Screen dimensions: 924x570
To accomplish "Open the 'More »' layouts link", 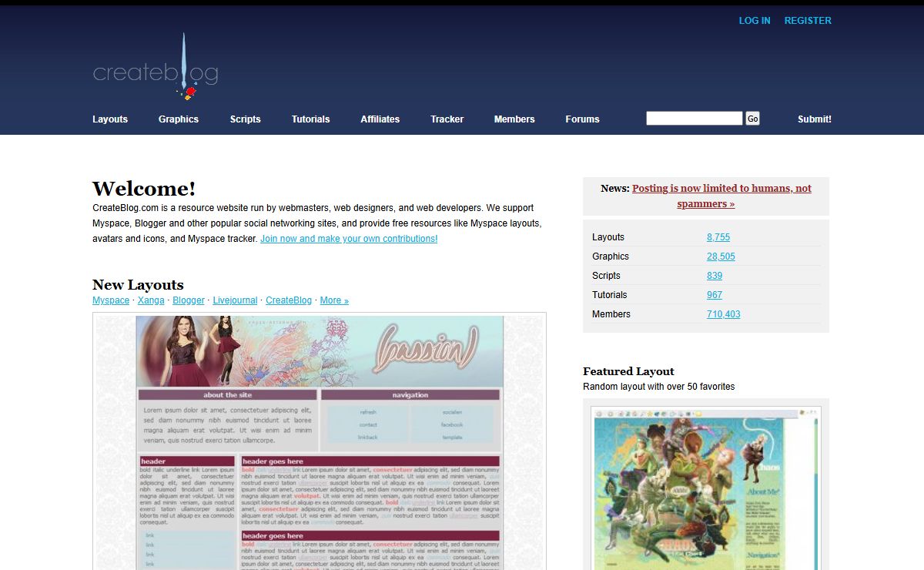I will [x=334, y=300].
